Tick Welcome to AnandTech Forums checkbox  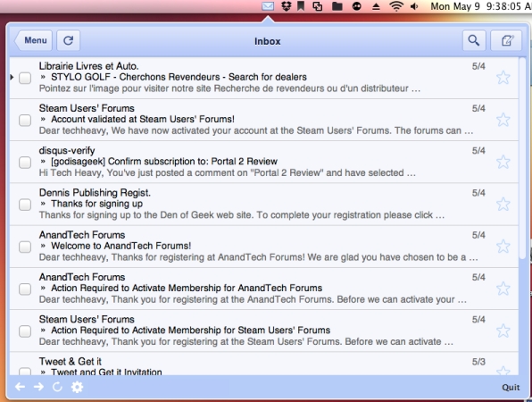coord(25,247)
